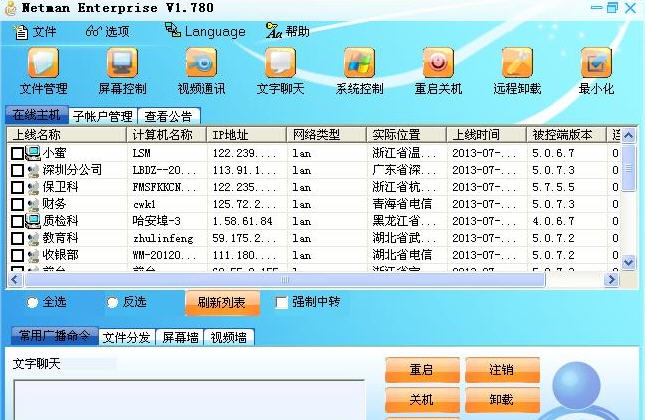The width and height of the screenshot is (645, 420).
Task: Open the 视频墙 video wall tab
Action: coord(229,337)
